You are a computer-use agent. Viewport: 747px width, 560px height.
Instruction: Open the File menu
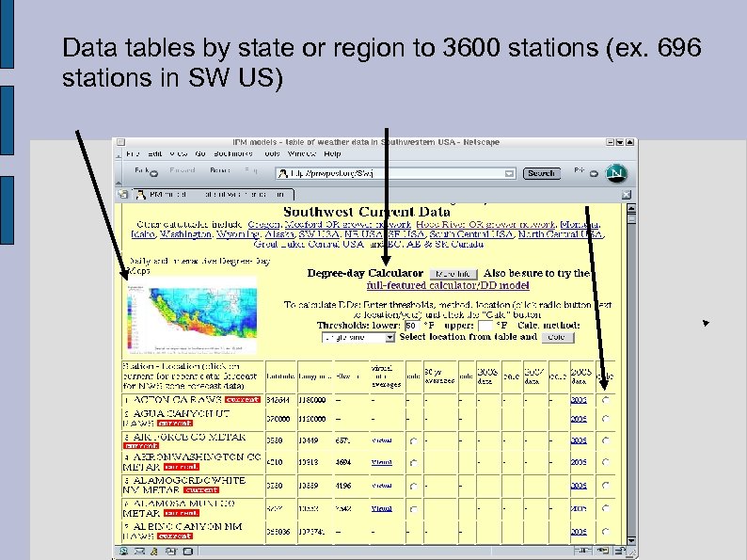(x=133, y=154)
